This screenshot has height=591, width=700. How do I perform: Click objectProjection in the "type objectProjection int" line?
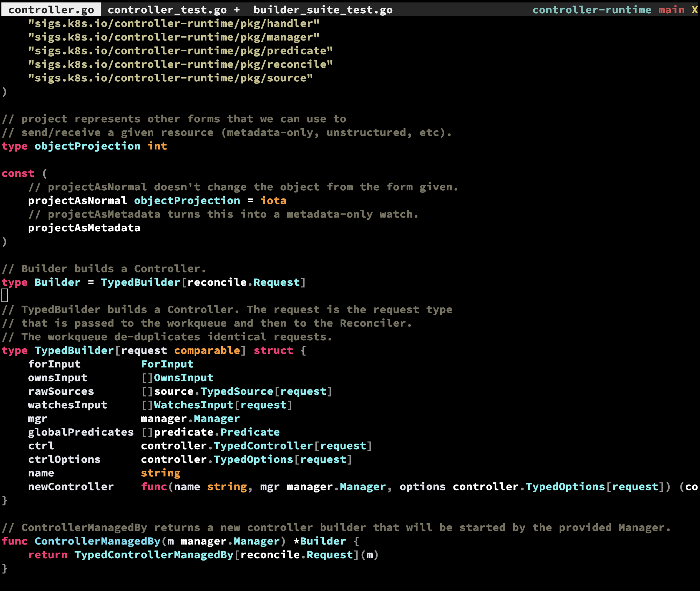click(87, 146)
